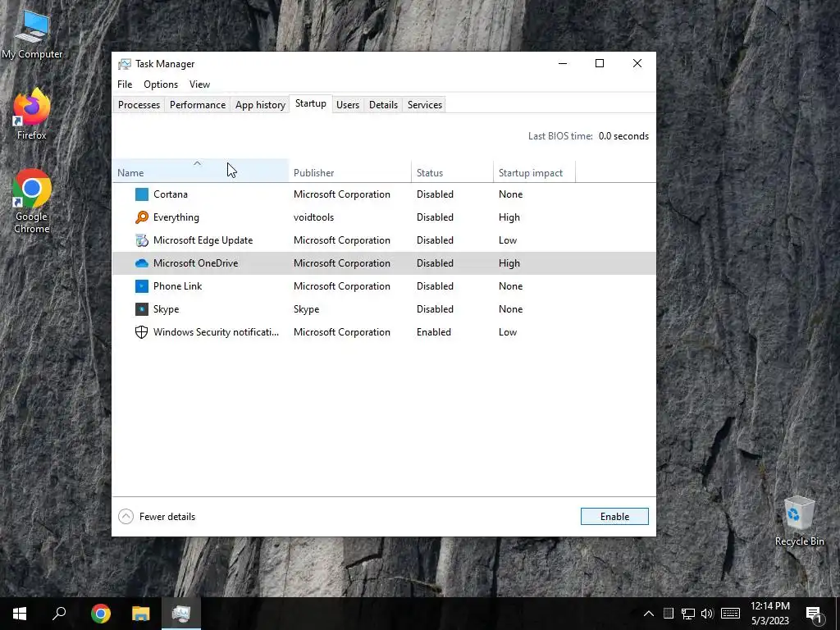Click the volume speaker tray icon

[x=707, y=614]
